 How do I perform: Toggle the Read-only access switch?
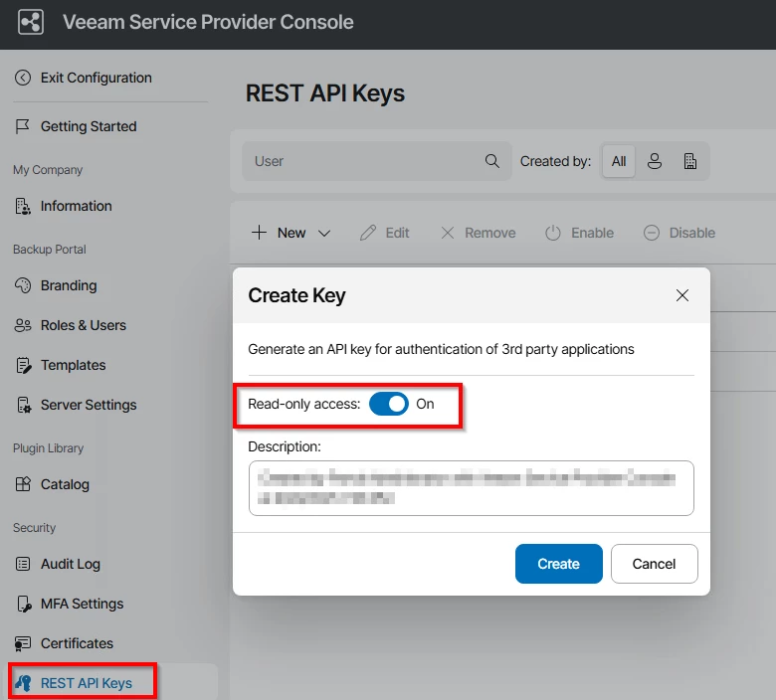click(x=389, y=404)
